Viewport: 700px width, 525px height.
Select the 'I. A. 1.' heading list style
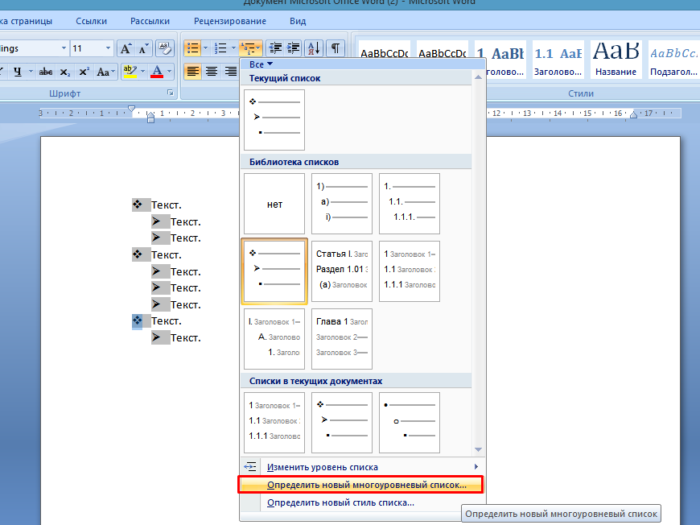tap(275, 339)
